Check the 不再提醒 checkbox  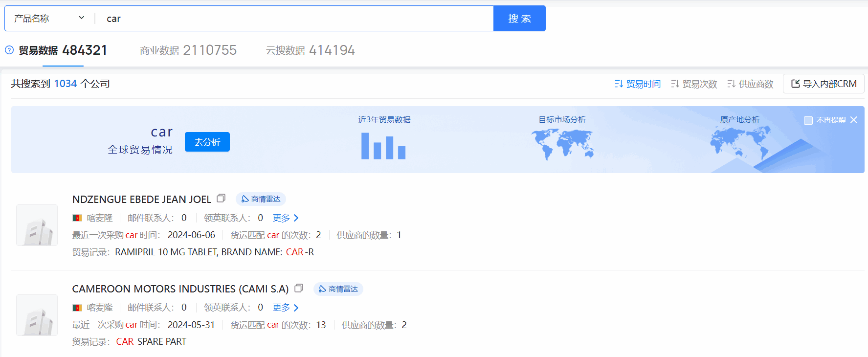pos(808,120)
